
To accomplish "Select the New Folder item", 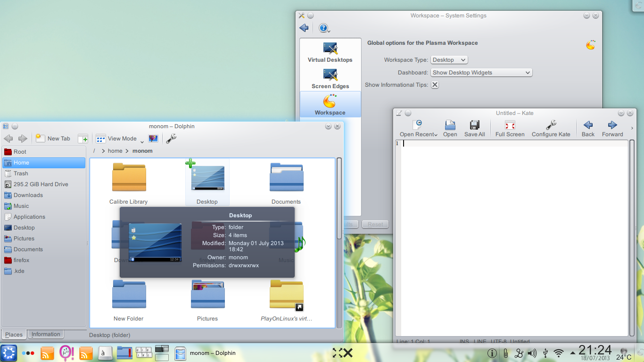I will pos(129,300).
